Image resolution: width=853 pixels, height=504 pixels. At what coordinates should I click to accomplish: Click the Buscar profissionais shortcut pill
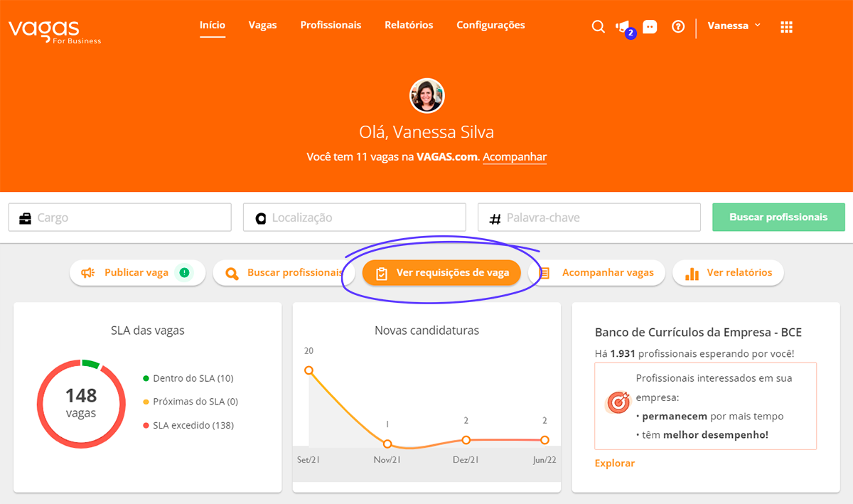tap(284, 272)
